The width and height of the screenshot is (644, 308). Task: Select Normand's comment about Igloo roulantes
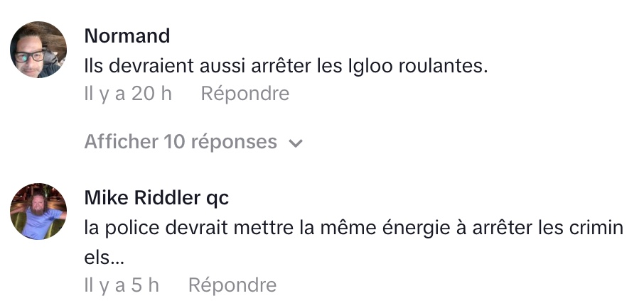click(x=286, y=65)
